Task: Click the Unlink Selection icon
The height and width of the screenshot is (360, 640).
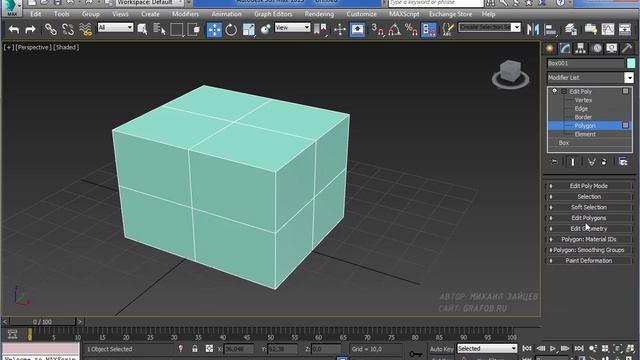Action: pyautogui.click(x=68, y=29)
